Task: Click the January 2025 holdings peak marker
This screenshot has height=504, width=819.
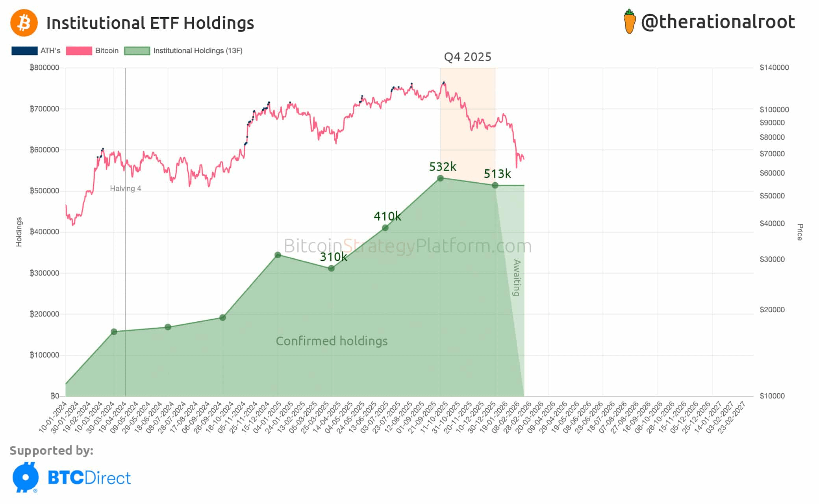Action: [278, 255]
